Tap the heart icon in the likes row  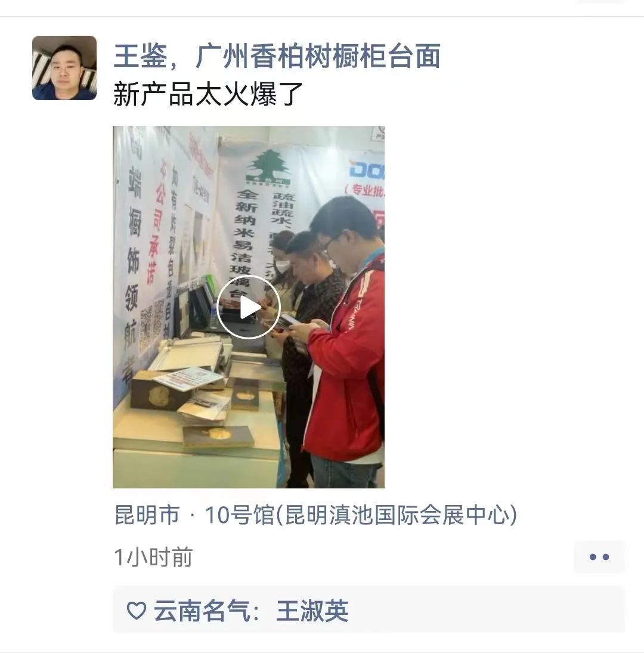pos(136,611)
